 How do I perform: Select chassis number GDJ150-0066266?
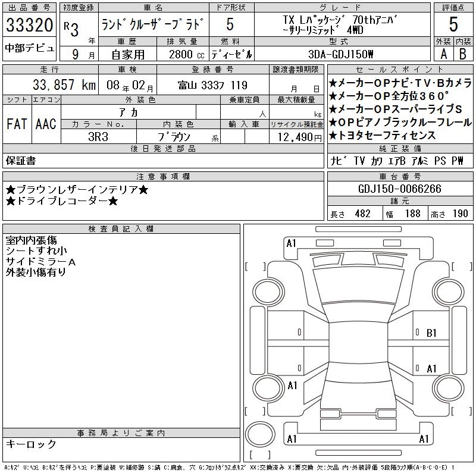tap(399, 189)
